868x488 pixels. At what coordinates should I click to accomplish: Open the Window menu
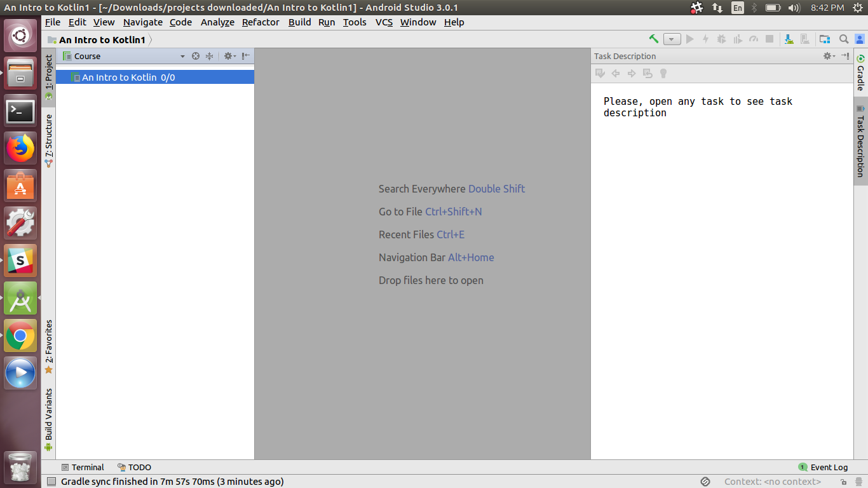(x=418, y=22)
